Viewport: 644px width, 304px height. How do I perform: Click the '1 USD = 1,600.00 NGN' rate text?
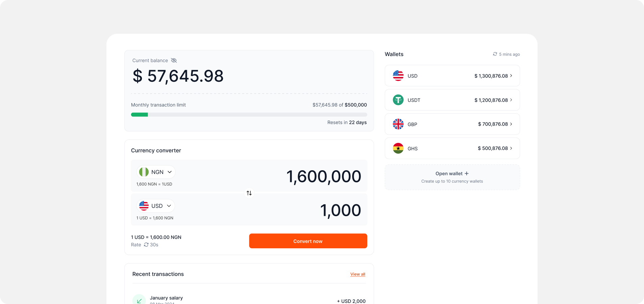coord(156,237)
